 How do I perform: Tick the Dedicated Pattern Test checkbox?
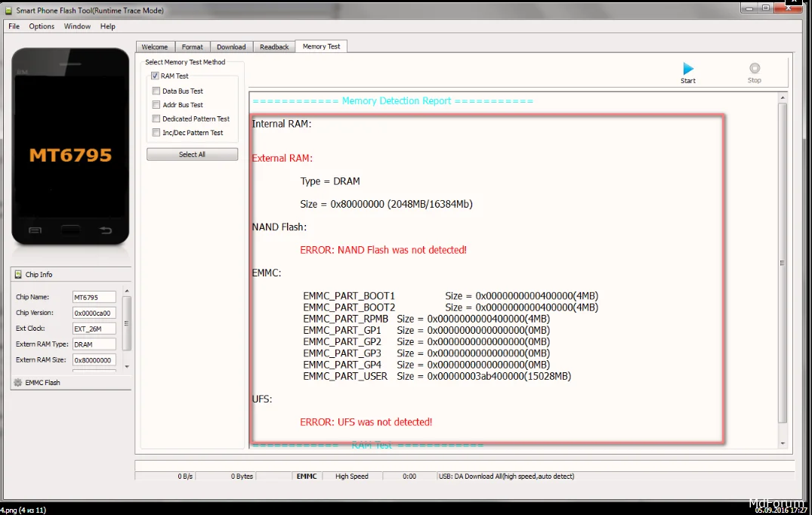156,119
